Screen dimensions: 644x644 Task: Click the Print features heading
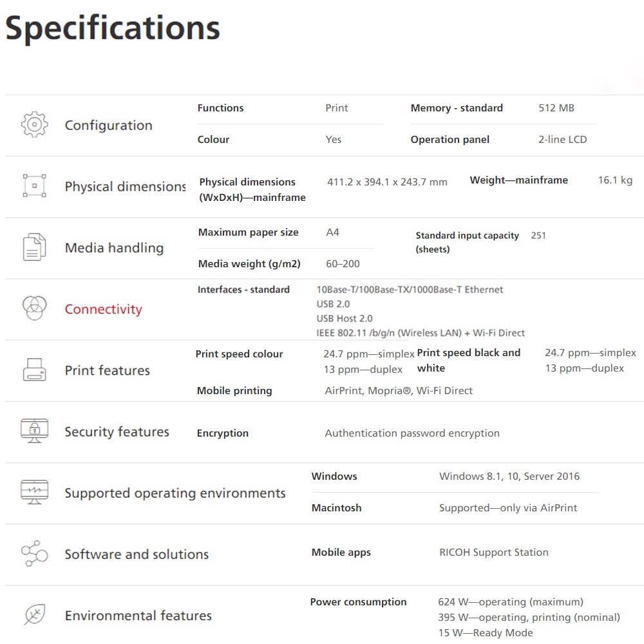(x=107, y=370)
